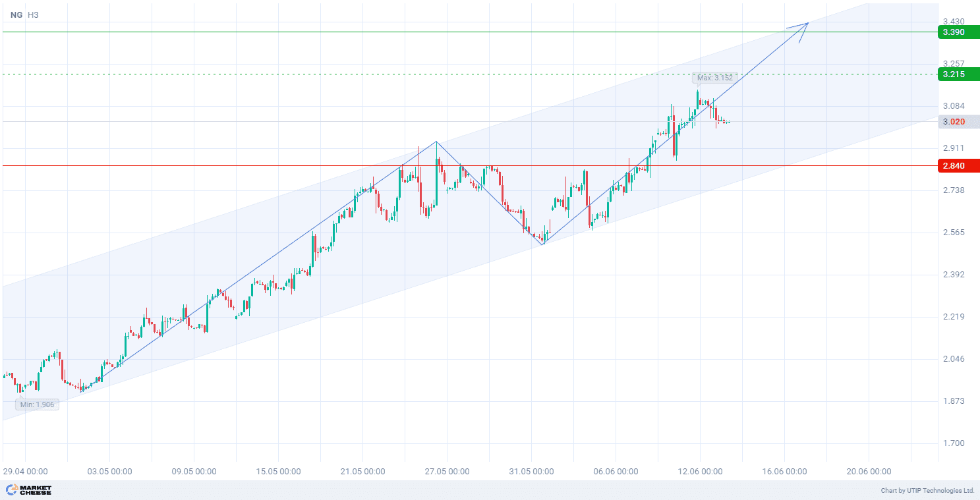Click the 29.04 00:00 date label
This screenshot has height=500, width=980.
tap(24, 472)
